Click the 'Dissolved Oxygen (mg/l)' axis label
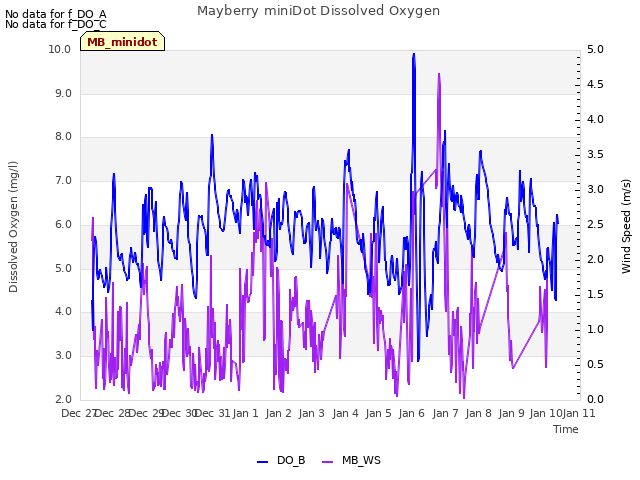 pos(13,227)
